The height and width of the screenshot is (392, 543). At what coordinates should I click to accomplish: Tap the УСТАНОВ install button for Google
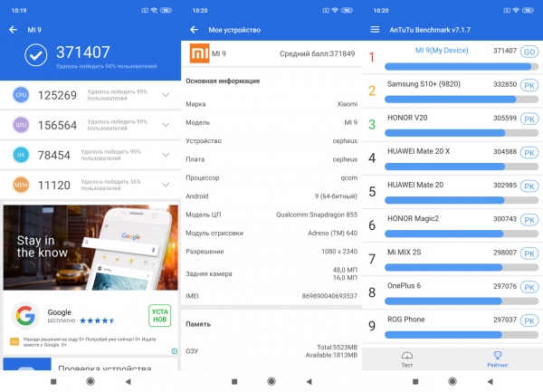[x=160, y=315]
